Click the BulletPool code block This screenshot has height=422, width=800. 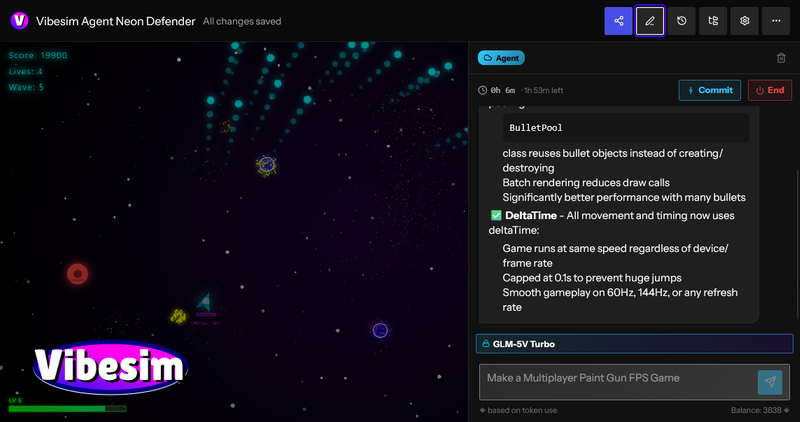coord(626,128)
